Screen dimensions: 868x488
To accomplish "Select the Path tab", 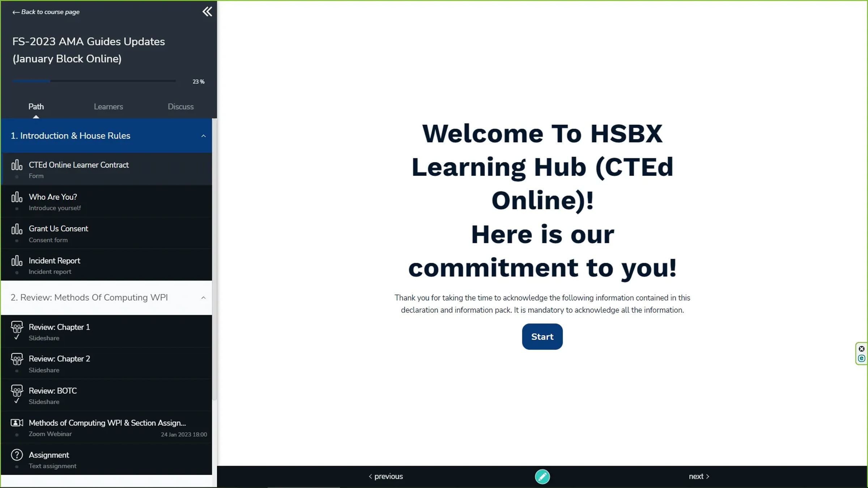I will (36, 106).
